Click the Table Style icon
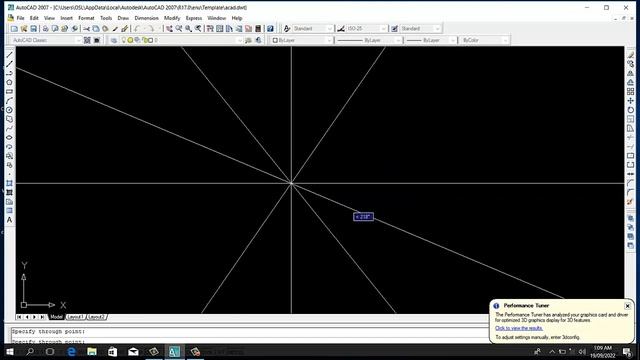Image resolution: width=640 pixels, height=360 pixels. pyautogui.click(x=394, y=29)
